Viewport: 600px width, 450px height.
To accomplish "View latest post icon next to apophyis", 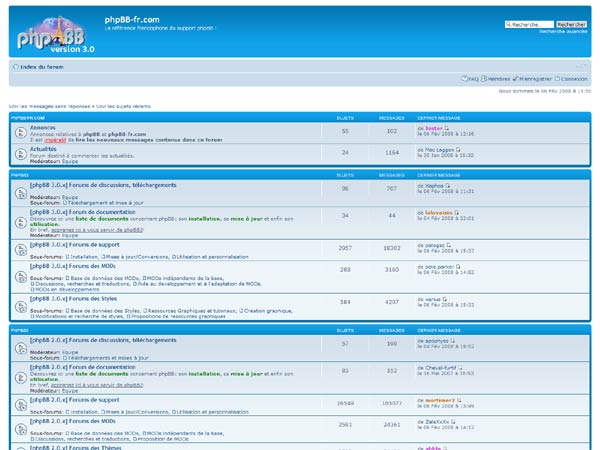I will tap(453, 341).
